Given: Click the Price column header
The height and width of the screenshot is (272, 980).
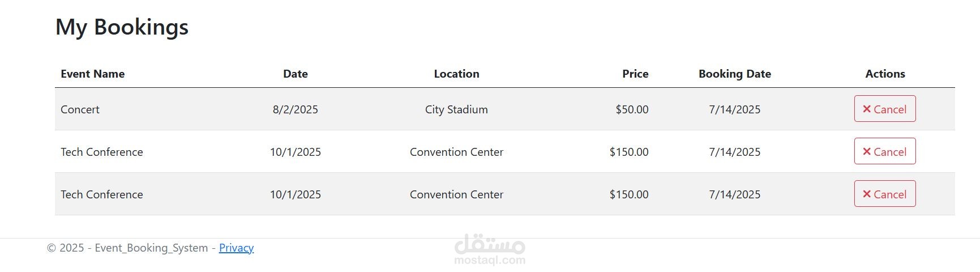Looking at the screenshot, I should coord(635,74).
